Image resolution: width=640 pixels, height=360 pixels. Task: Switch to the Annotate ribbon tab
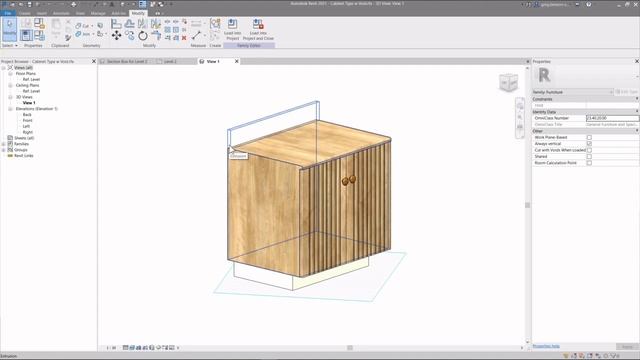point(61,13)
